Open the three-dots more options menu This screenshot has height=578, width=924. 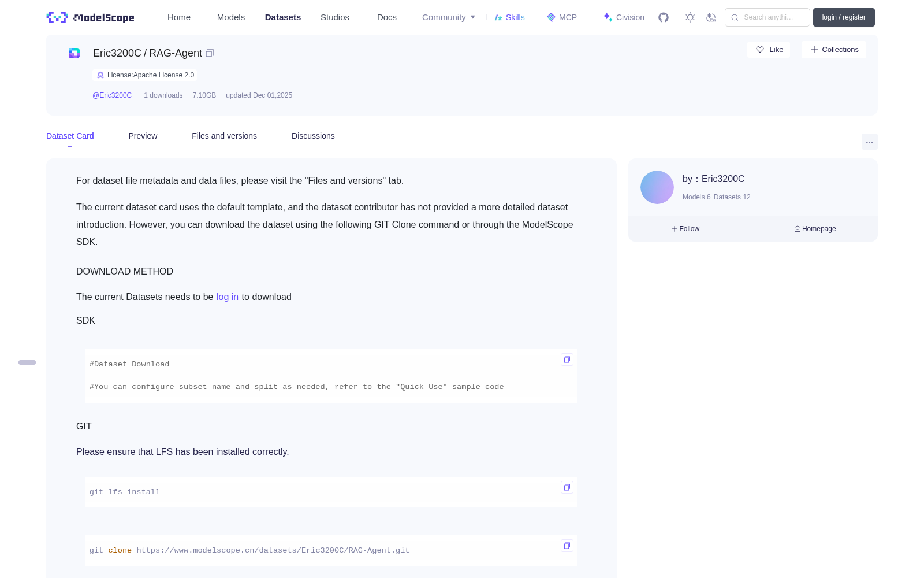[870, 142]
